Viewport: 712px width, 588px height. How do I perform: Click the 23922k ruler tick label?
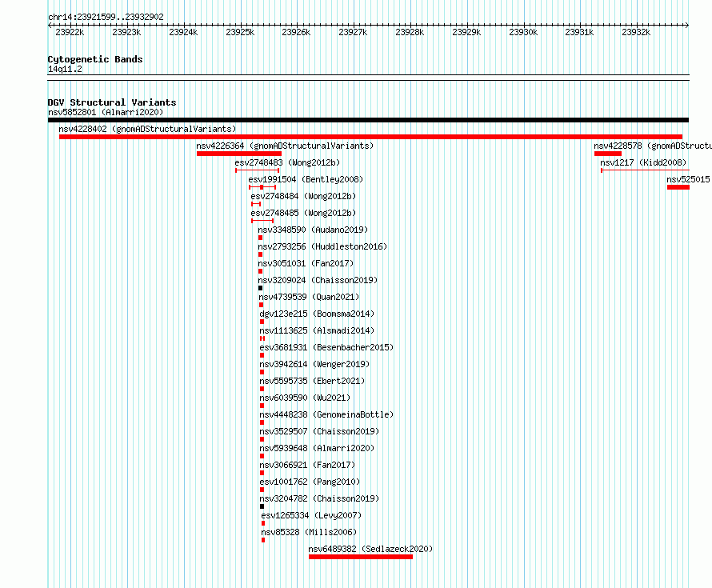click(x=70, y=32)
